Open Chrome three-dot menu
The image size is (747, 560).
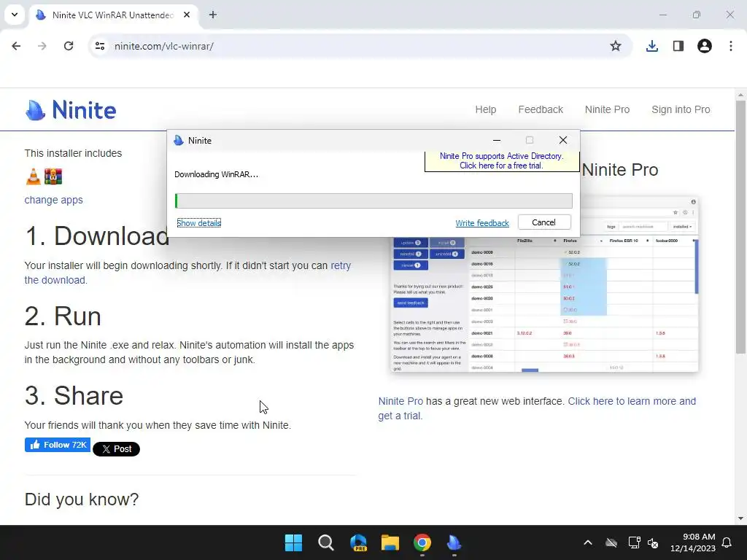pos(731,46)
